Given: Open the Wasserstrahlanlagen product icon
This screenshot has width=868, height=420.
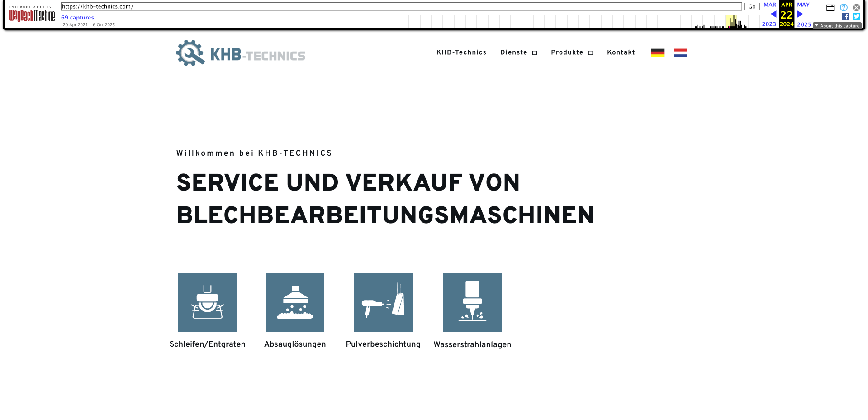Looking at the screenshot, I should tap(472, 302).
